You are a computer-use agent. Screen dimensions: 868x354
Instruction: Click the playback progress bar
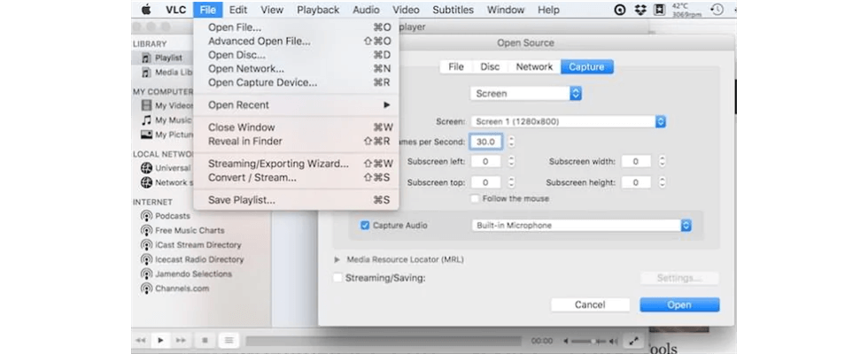coord(384,341)
